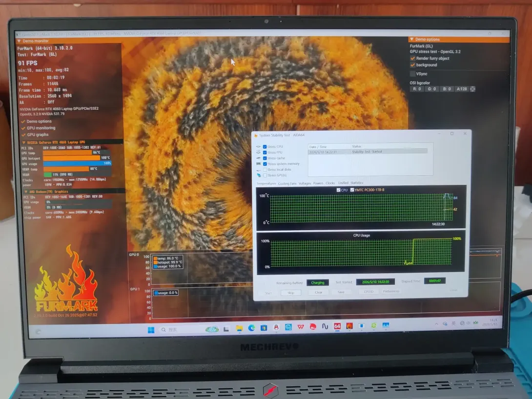Adjust the OSI bgcolor A:128 value
Image resolution: width=532 pixels, height=399 pixels.
[x=461, y=89]
